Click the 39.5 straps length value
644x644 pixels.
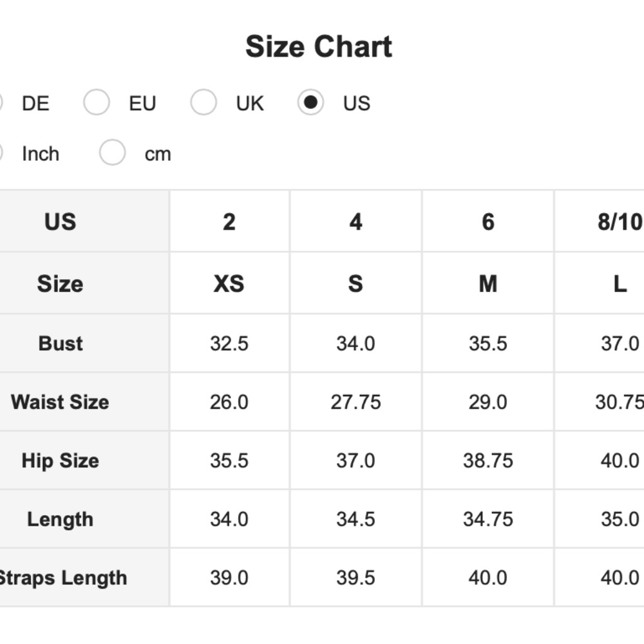coord(355,578)
